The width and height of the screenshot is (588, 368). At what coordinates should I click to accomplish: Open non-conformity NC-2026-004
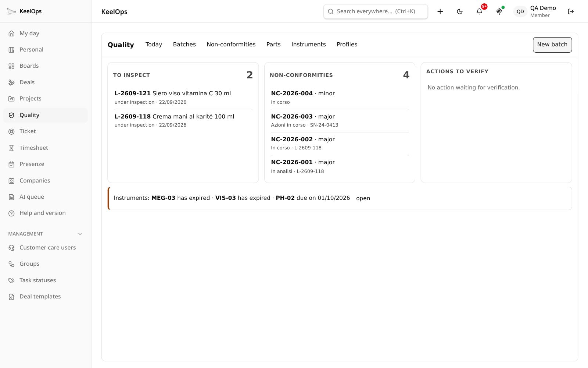coord(340,98)
